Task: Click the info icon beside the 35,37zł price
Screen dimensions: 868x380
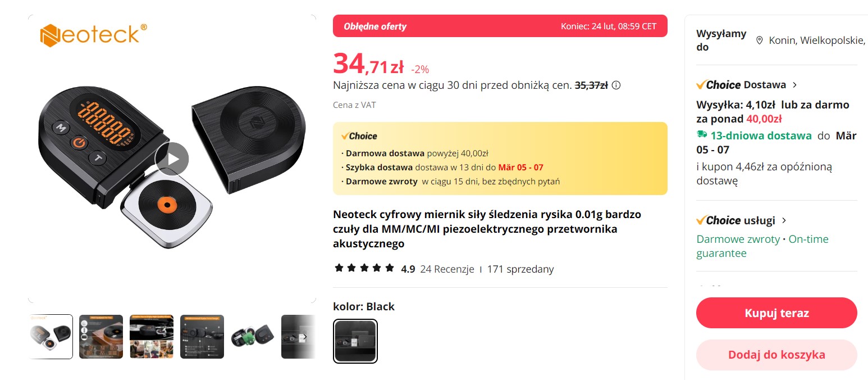Action: point(616,85)
